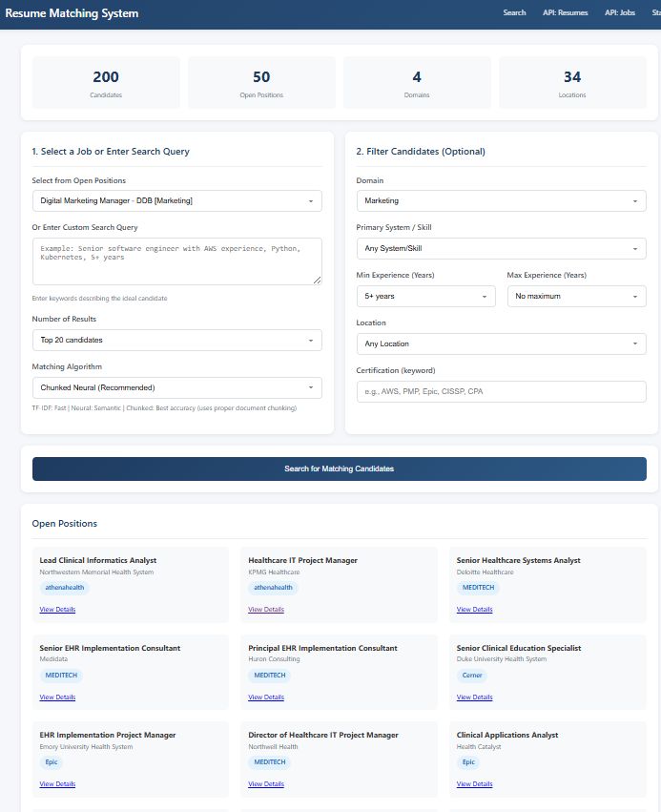Viewport: 661px width, 812px height.
Task: View Details for Senior EHR Implementation Consultant
Action: click(57, 697)
